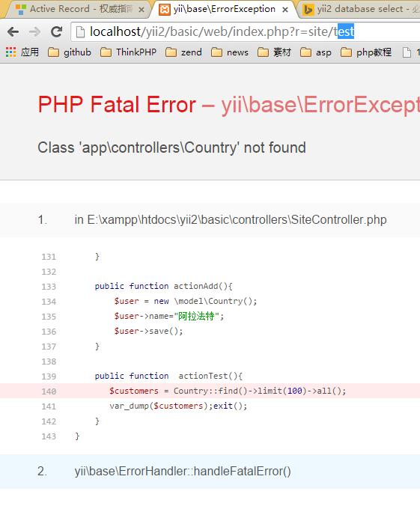
Task: Open the zend bookmark folder
Action: [x=183, y=52]
